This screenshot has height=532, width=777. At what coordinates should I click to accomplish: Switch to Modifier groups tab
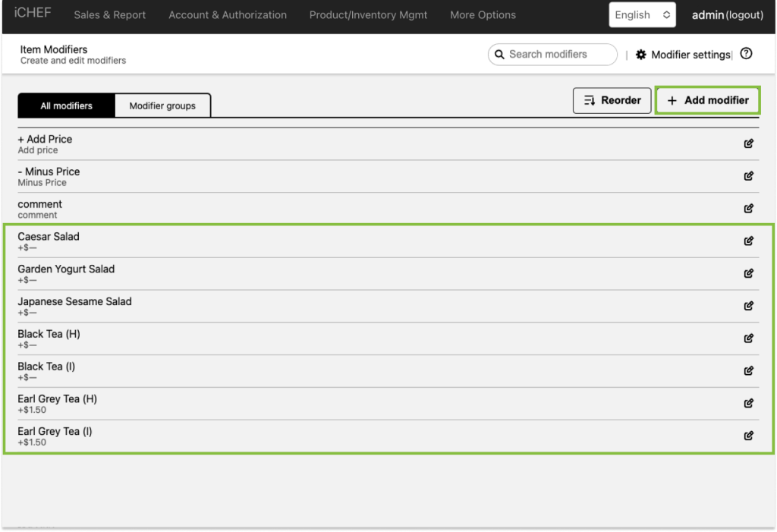[162, 106]
